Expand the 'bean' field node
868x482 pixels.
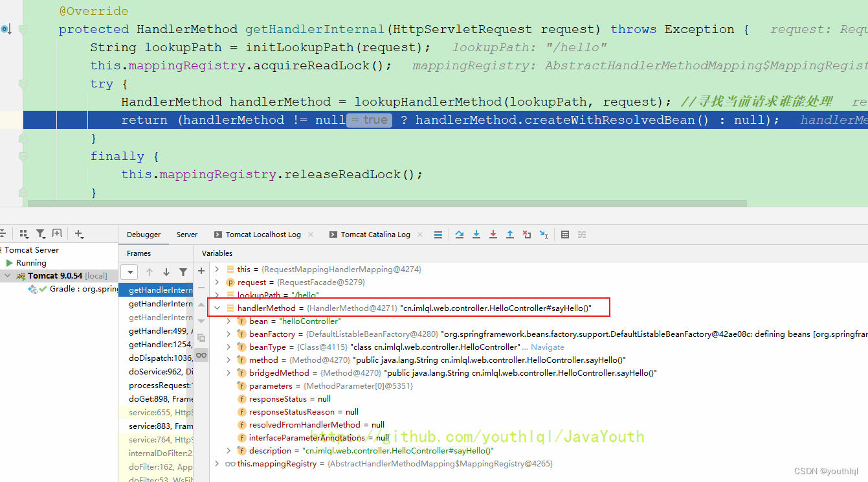pyautogui.click(x=228, y=321)
